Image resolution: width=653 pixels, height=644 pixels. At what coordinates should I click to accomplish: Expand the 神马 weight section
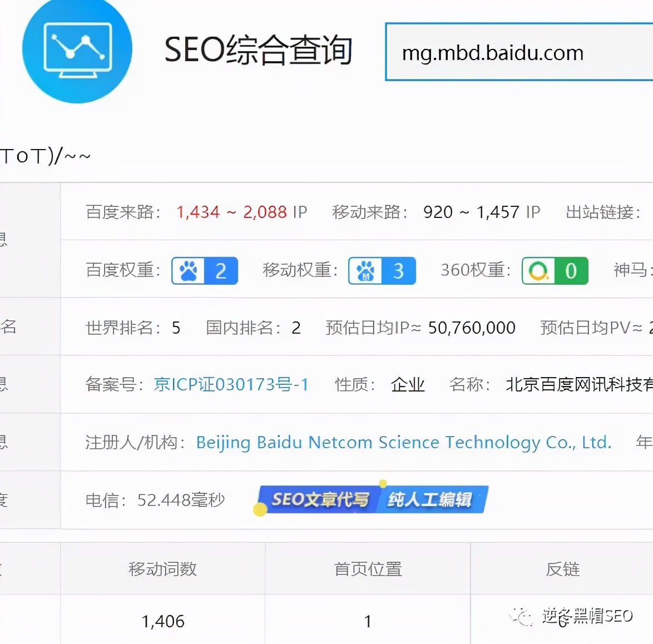click(631, 271)
